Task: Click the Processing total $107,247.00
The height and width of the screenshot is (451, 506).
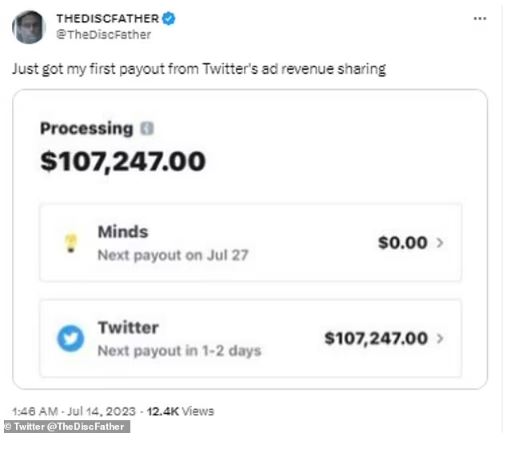Action: point(123,162)
